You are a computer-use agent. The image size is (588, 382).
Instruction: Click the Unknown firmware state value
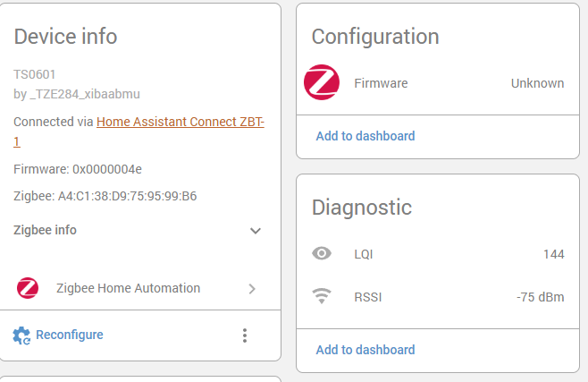tap(537, 83)
